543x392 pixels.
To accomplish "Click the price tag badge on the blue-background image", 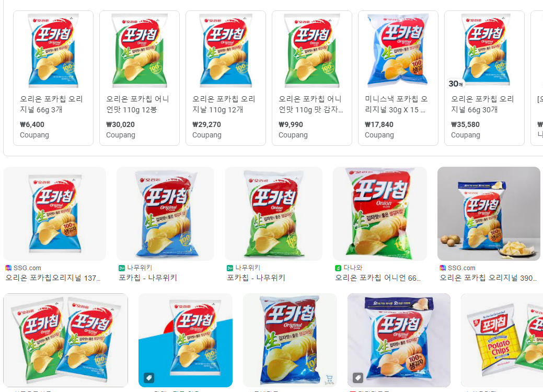I will coord(149,378).
